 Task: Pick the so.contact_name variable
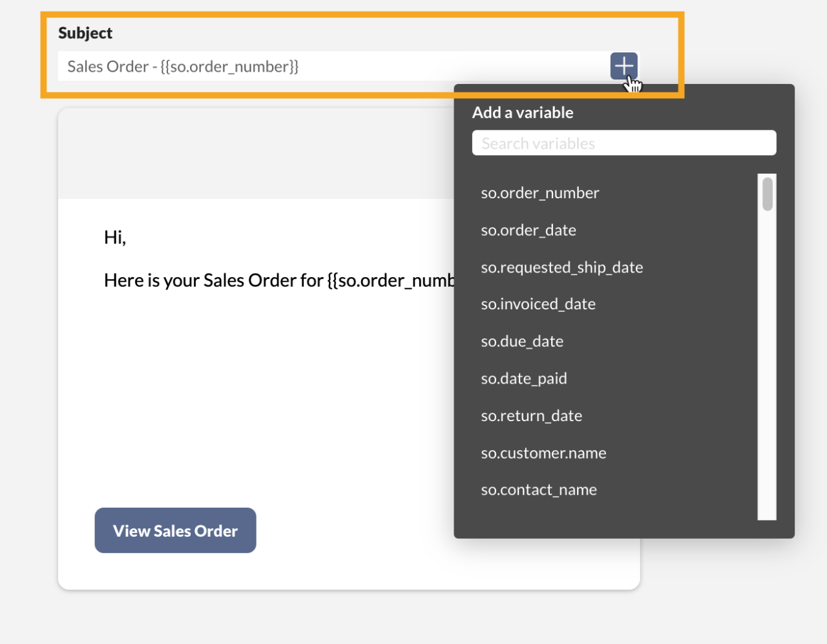(538, 490)
